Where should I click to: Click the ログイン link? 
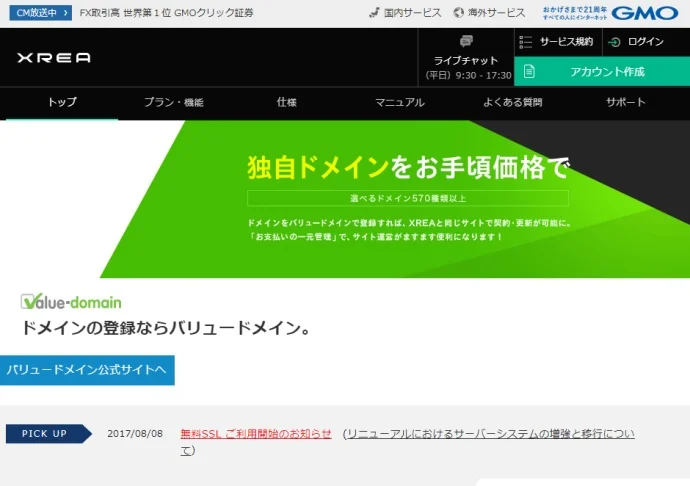click(x=646, y=42)
